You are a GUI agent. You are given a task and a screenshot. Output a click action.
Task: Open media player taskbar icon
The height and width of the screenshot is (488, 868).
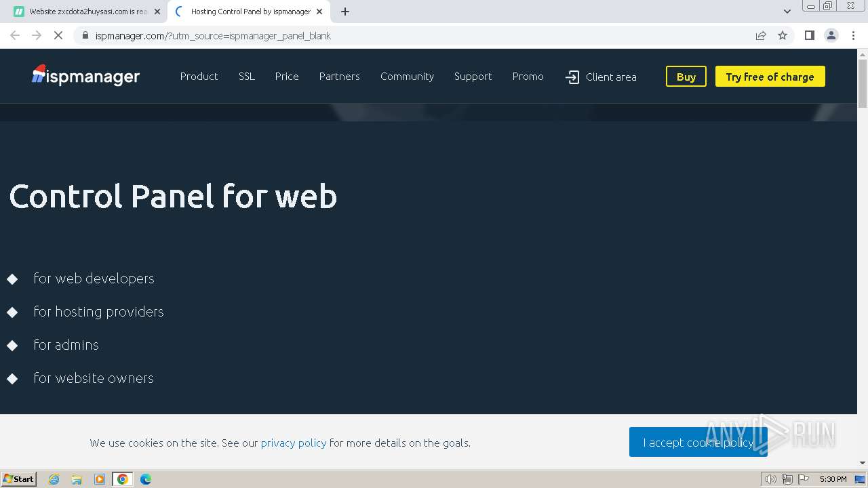[100, 479]
